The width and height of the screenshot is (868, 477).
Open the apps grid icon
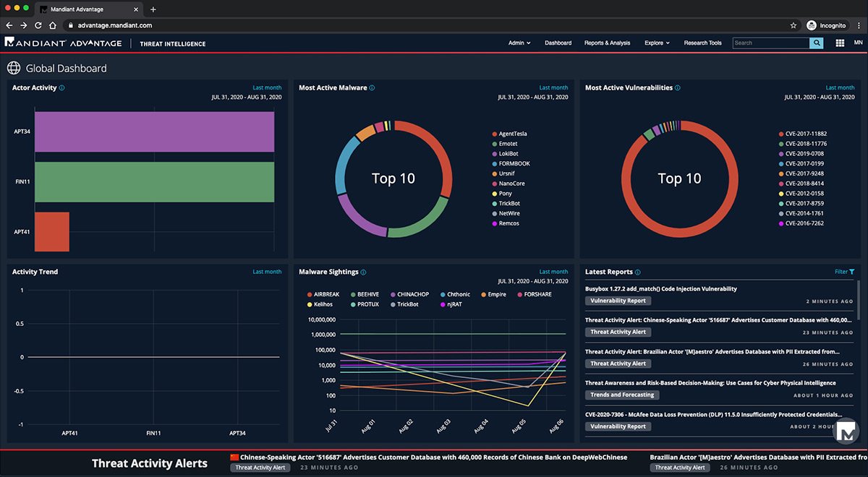(x=840, y=43)
